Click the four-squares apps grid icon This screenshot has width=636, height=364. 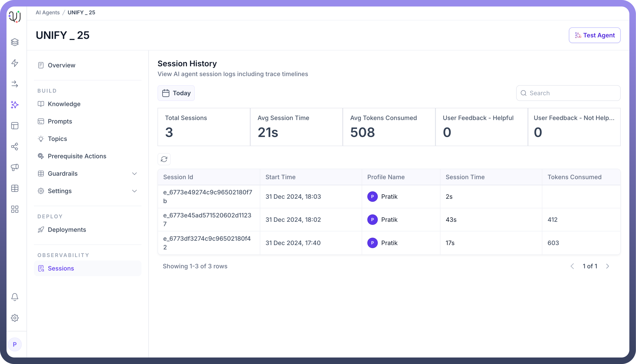click(x=15, y=209)
